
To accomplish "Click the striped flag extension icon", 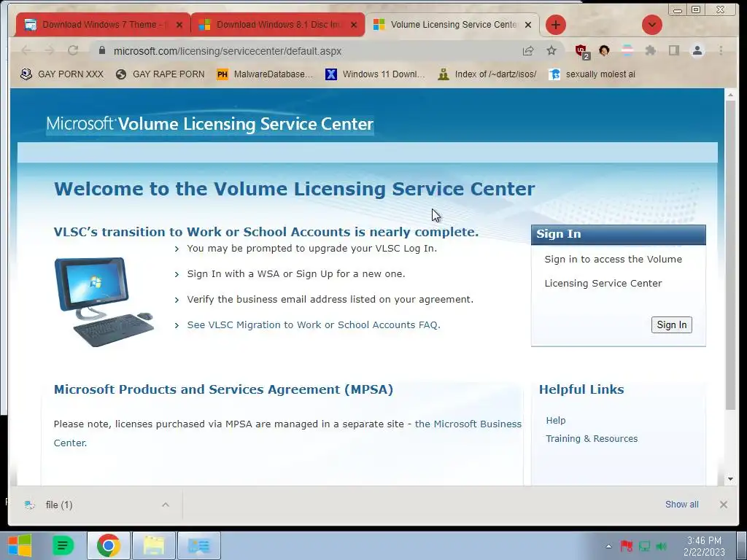I will click(x=627, y=50).
